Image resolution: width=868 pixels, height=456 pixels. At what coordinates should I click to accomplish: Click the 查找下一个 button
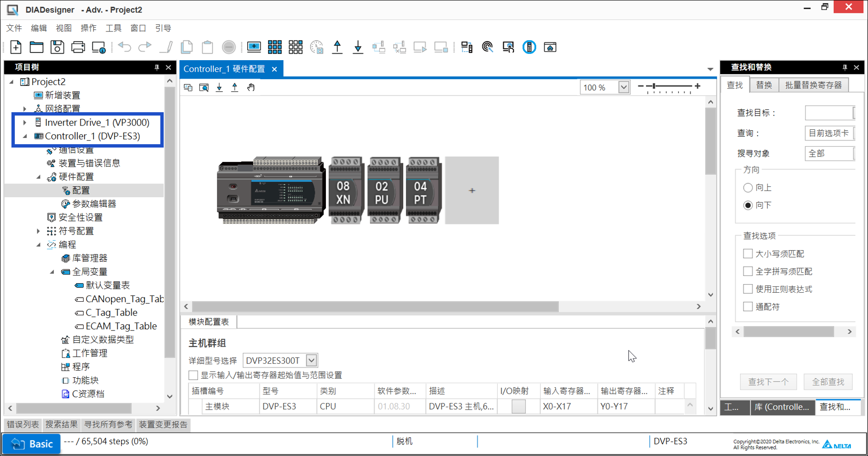[x=768, y=382]
